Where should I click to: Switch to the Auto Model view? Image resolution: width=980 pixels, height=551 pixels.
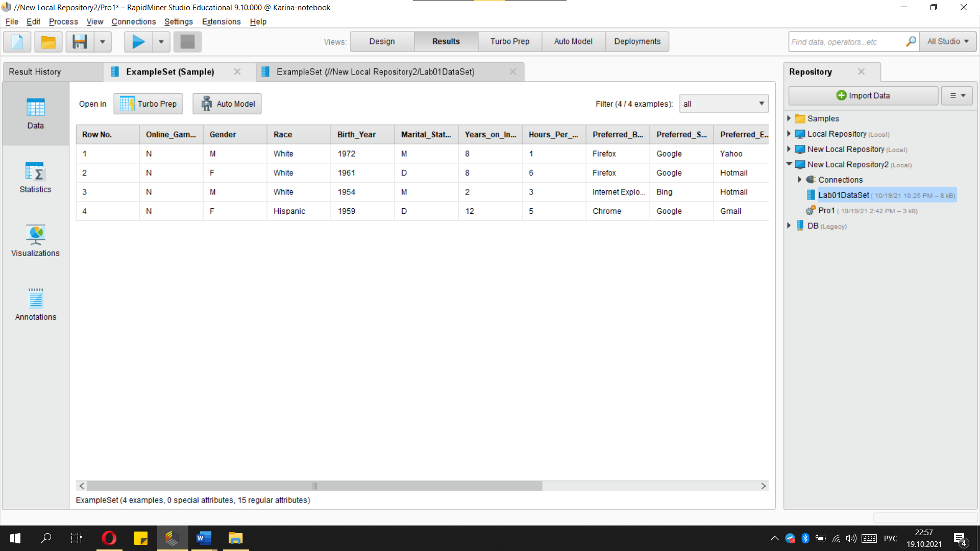tap(573, 41)
